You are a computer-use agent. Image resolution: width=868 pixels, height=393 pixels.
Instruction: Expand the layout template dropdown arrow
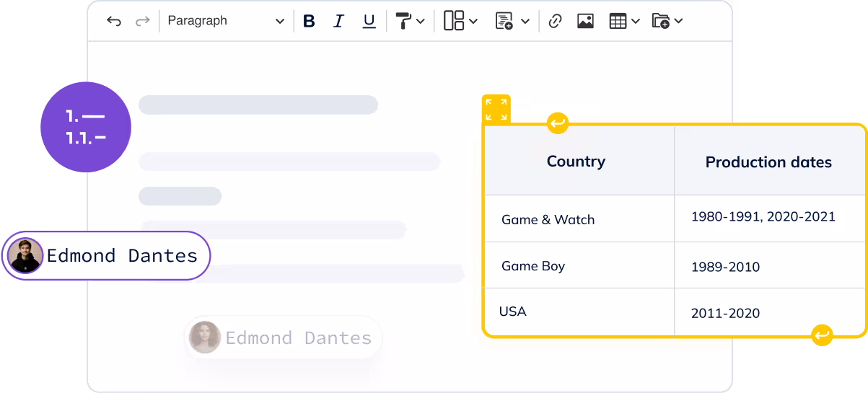tap(473, 21)
